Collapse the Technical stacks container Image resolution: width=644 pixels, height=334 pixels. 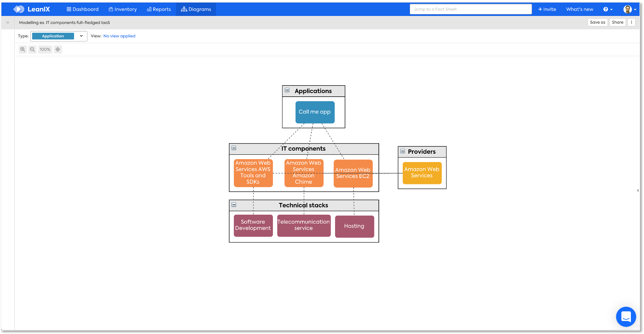point(234,205)
